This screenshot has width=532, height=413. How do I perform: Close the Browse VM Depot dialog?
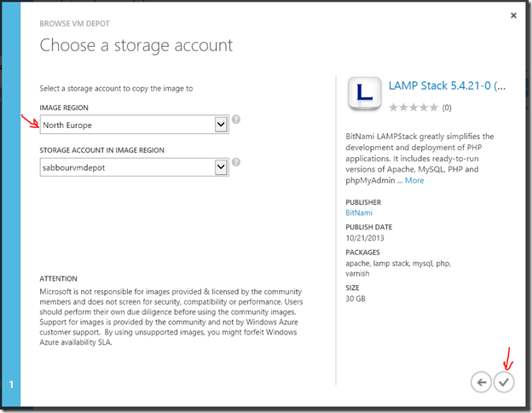pyautogui.click(x=514, y=15)
